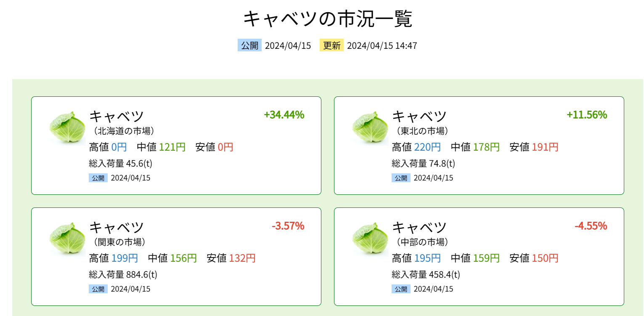Click the 公開 badge in the Hokkaido (北海道) card
This screenshot has width=644, height=316.
[x=98, y=178]
